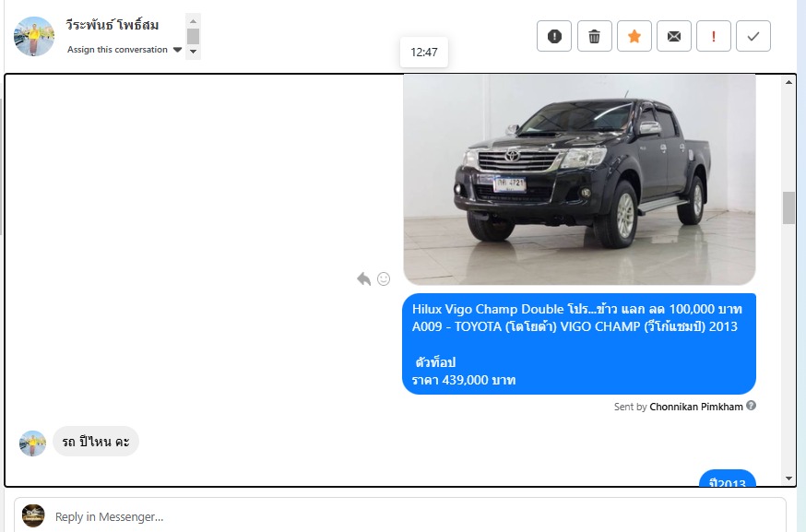Click the chat scrollbar thumb
The image size is (806, 532).
(x=788, y=207)
